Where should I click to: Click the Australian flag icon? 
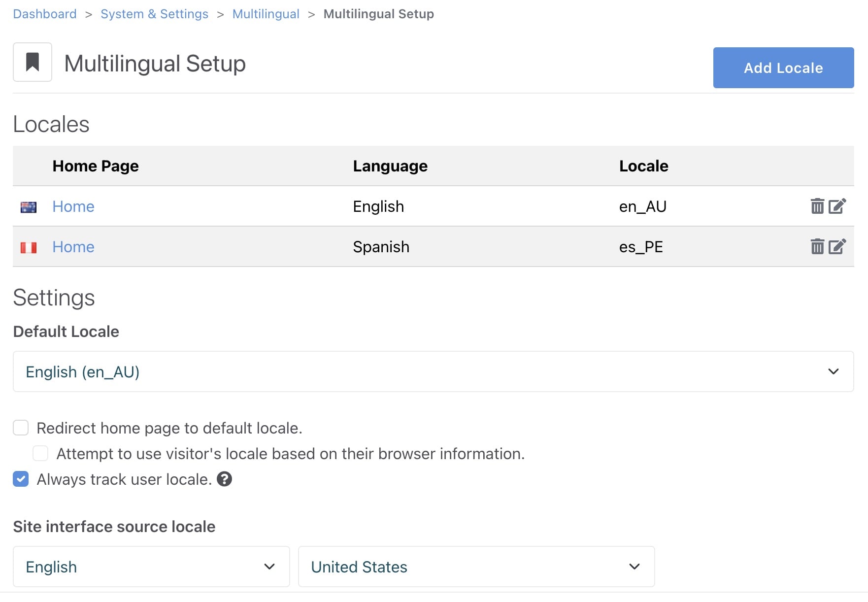click(29, 207)
